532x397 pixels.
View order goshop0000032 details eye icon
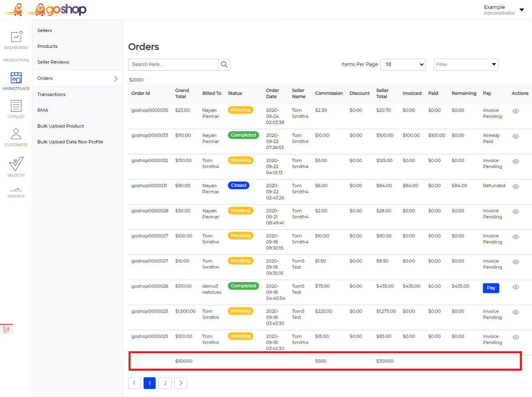[516, 161]
